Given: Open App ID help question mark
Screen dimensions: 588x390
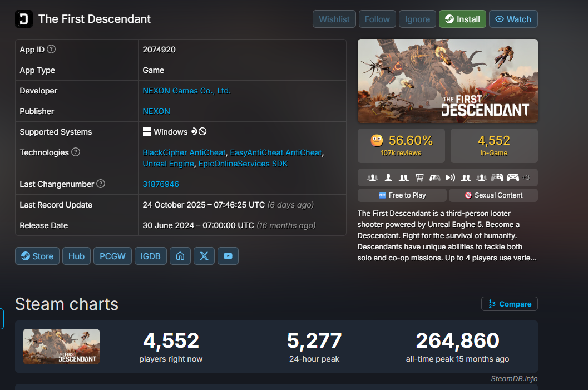Looking at the screenshot, I should tap(51, 49).
